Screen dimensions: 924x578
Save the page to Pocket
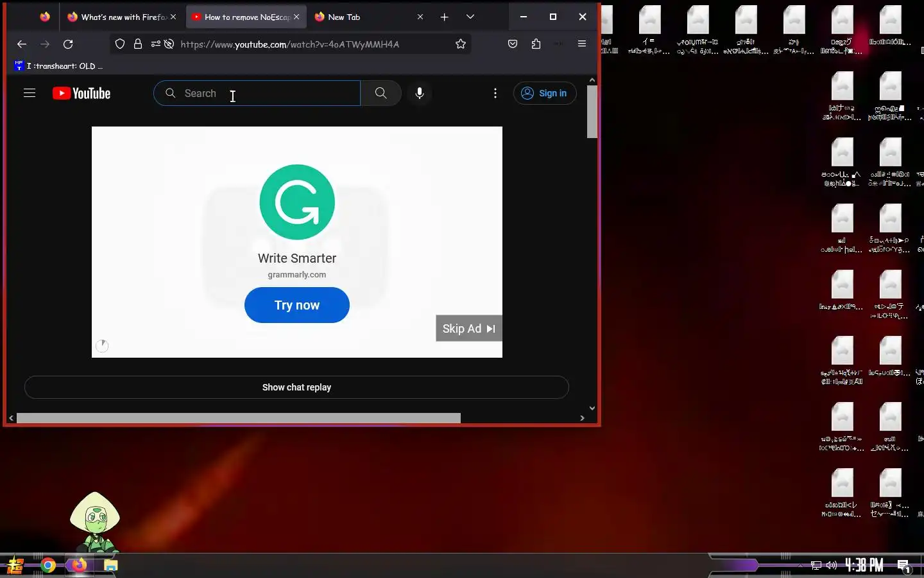coord(513,44)
